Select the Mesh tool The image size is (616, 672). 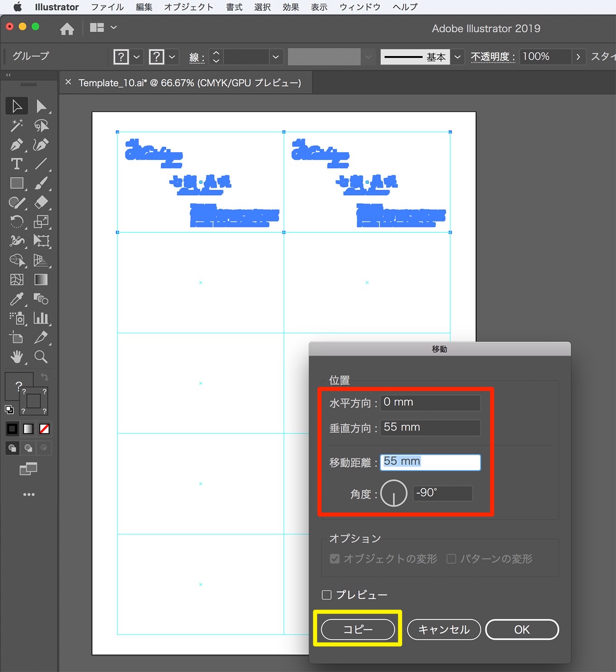17,279
